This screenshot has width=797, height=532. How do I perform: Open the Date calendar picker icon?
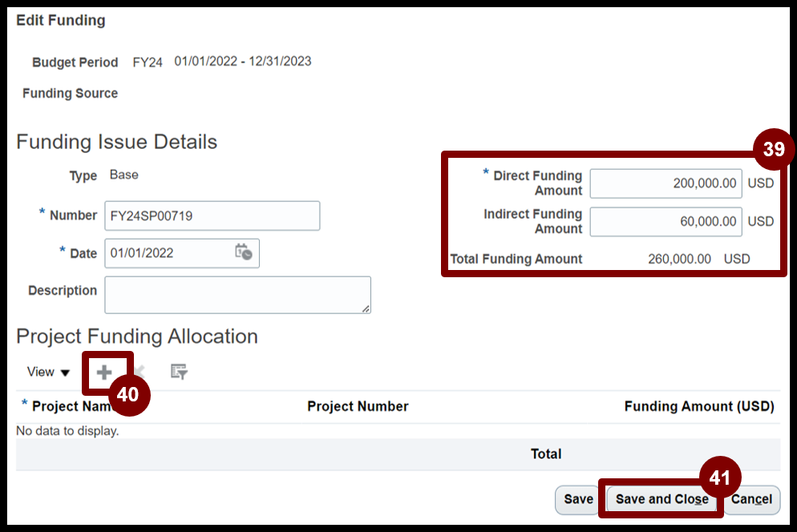244,252
